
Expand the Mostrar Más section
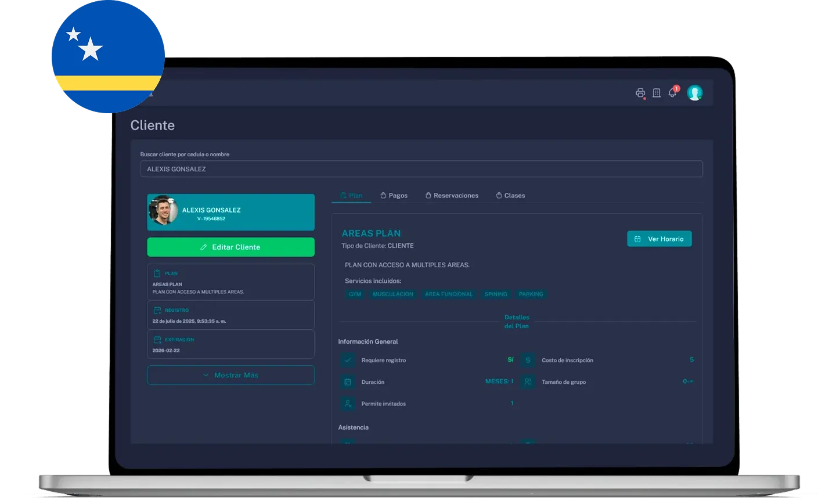tap(230, 375)
